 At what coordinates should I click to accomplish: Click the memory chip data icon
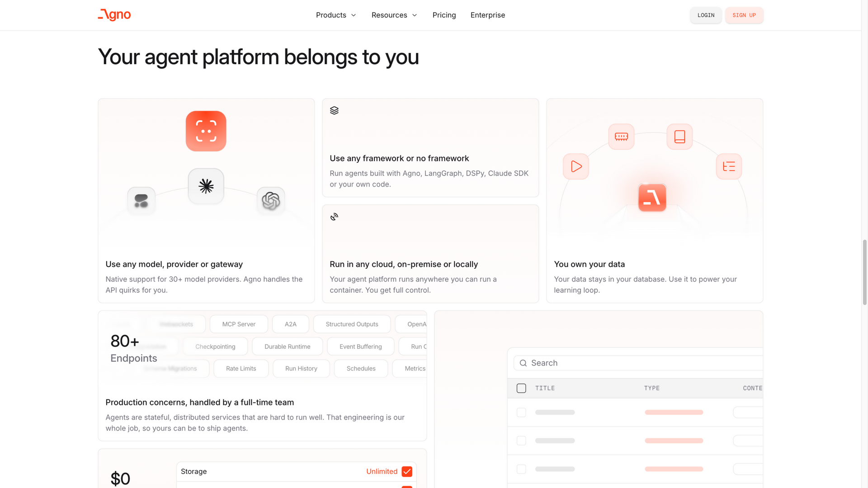pos(621,136)
